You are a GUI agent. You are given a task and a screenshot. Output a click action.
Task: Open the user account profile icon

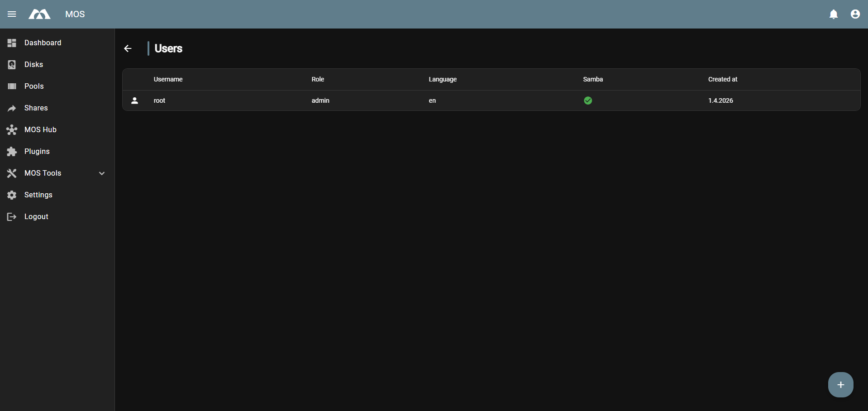[855, 14]
